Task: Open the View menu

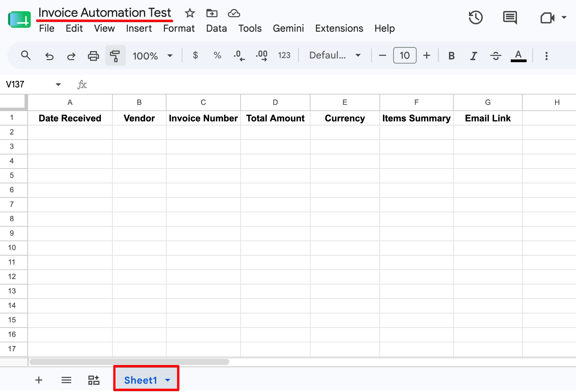Action: (104, 28)
